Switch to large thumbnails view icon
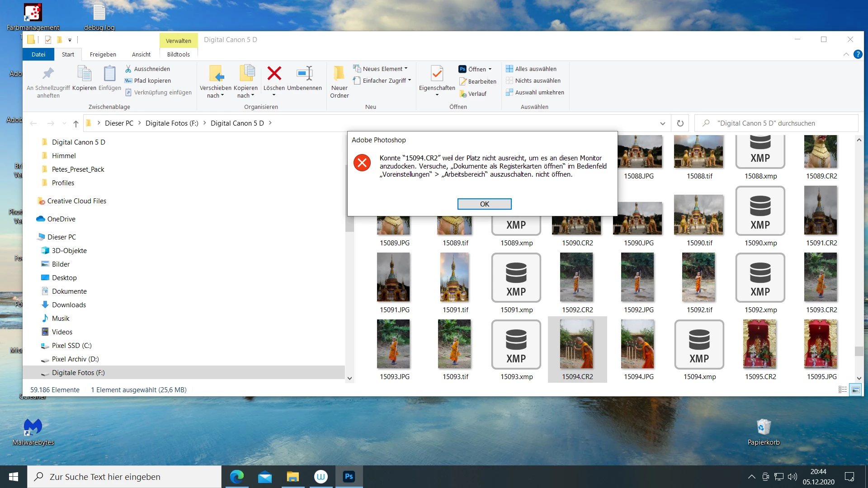Screen dimensions: 868x488 coord(855,389)
